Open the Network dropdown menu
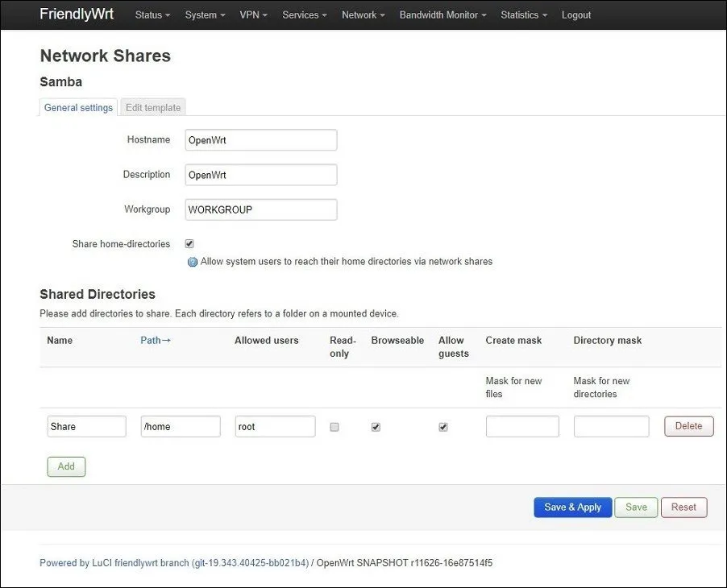This screenshot has height=588, width=727. (x=363, y=14)
